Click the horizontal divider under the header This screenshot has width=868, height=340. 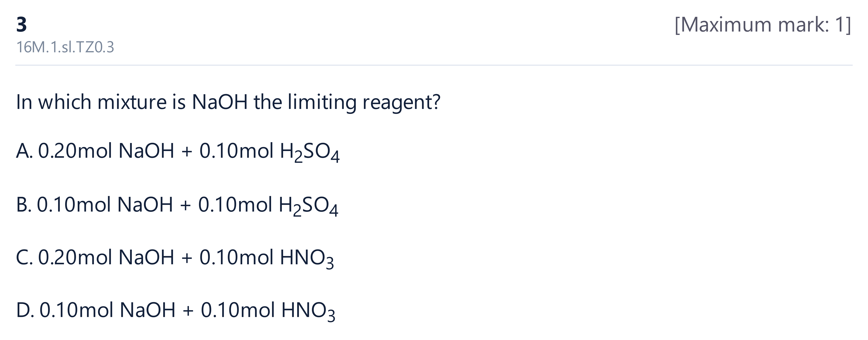click(x=434, y=65)
